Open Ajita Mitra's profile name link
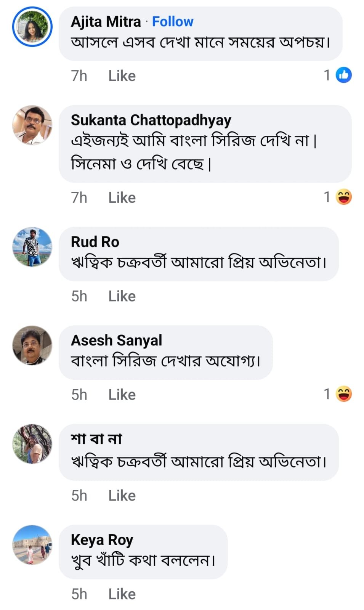 (106, 22)
